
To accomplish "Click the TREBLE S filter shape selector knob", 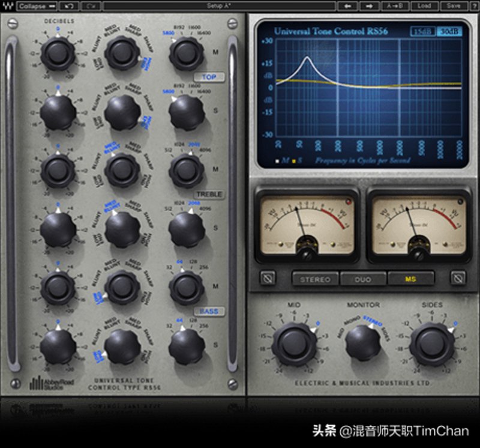I will pyautogui.click(x=122, y=229).
